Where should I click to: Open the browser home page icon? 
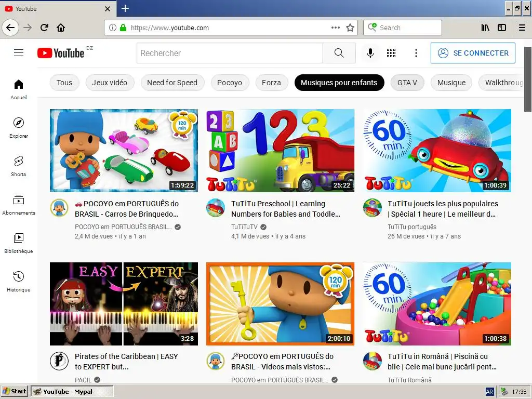[61, 28]
